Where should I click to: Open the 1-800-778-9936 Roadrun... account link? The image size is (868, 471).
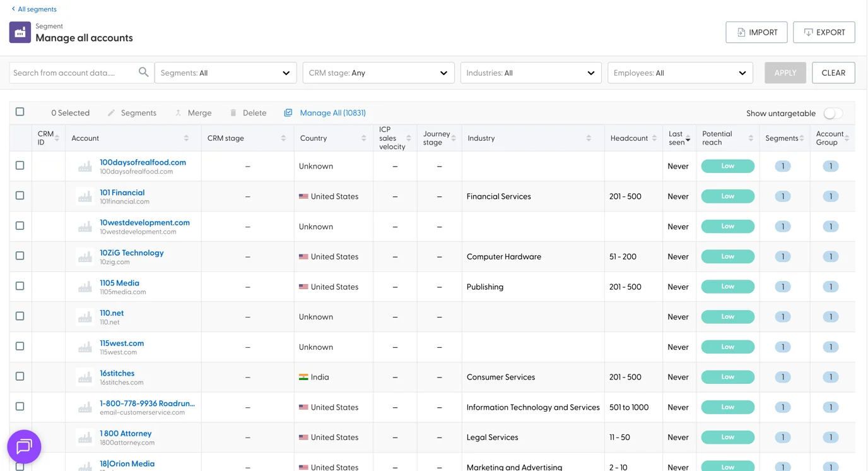pyautogui.click(x=147, y=403)
